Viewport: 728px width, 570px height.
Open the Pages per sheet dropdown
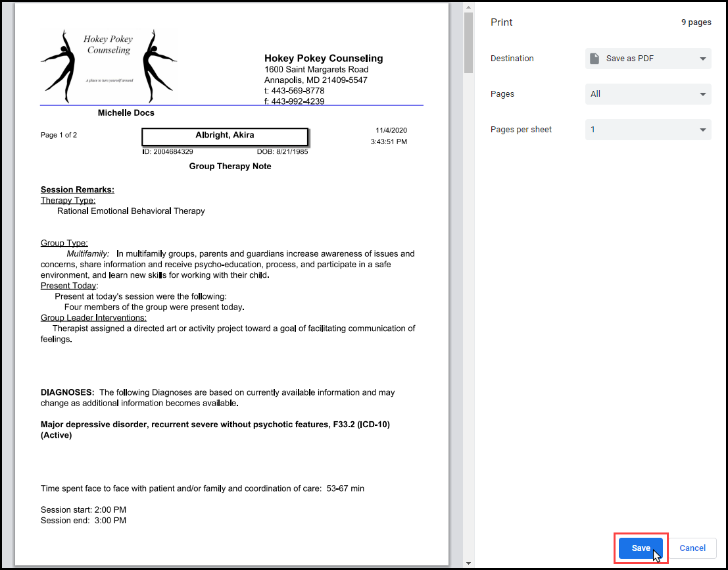648,130
